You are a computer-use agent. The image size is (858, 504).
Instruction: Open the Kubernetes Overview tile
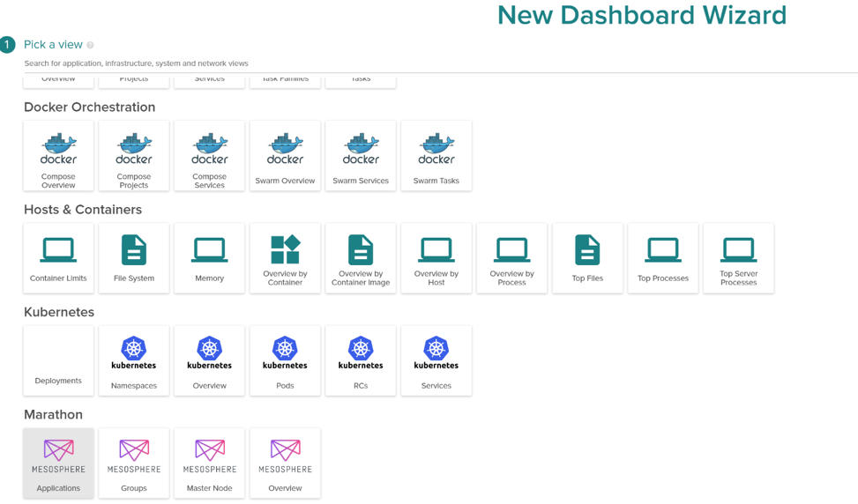pyautogui.click(x=210, y=360)
